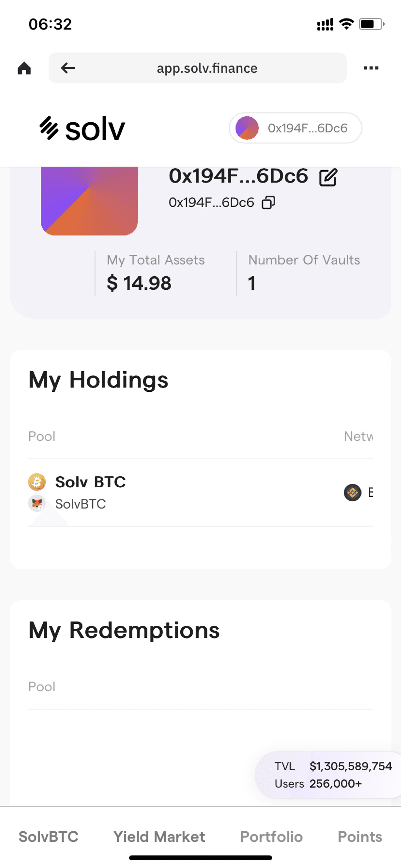Edit the 0x194F...6Dc6 profile name
Image resolution: width=401 pixels, height=868 pixels.
[328, 177]
